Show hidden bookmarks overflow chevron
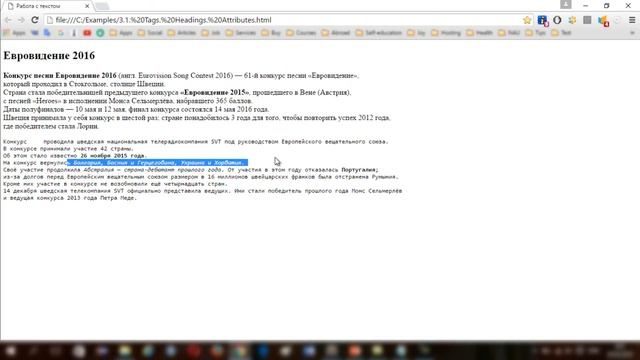 [x=632, y=33]
